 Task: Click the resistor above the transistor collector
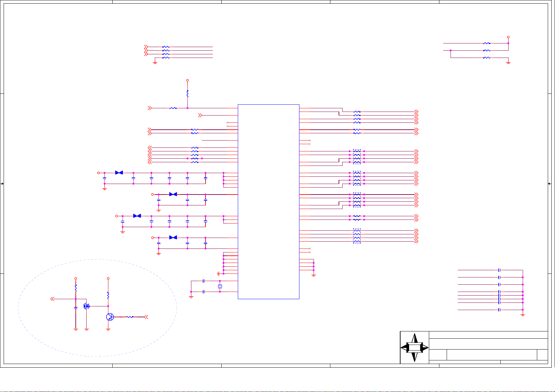[x=108, y=295]
